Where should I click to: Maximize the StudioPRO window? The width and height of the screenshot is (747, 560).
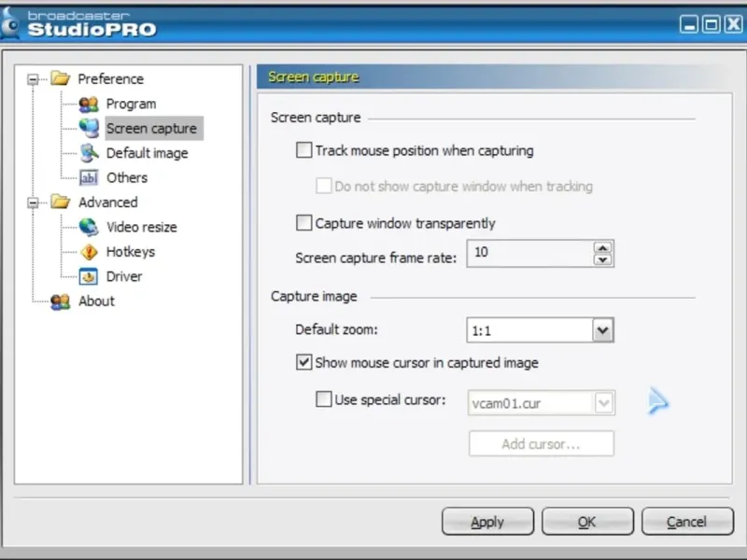tap(711, 24)
